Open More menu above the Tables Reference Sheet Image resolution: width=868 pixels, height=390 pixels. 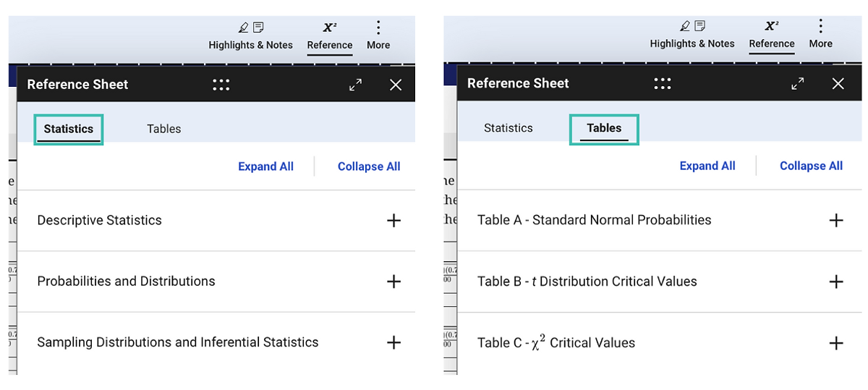pos(820,35)
